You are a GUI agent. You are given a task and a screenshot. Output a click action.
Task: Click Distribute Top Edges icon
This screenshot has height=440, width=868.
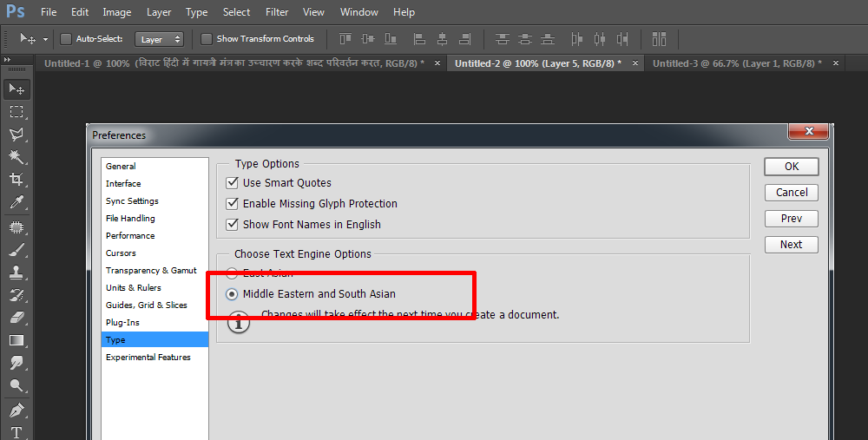tap(502, 39)
